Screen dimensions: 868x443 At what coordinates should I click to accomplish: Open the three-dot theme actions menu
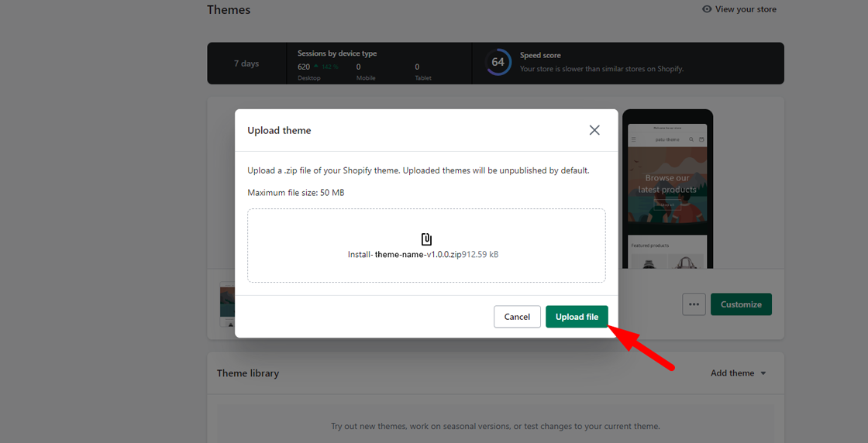pyautogui.click(x=694, y=304)
